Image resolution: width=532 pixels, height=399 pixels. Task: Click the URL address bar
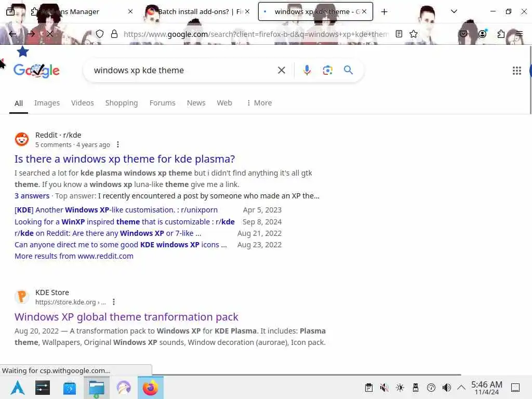coord(256,34)
